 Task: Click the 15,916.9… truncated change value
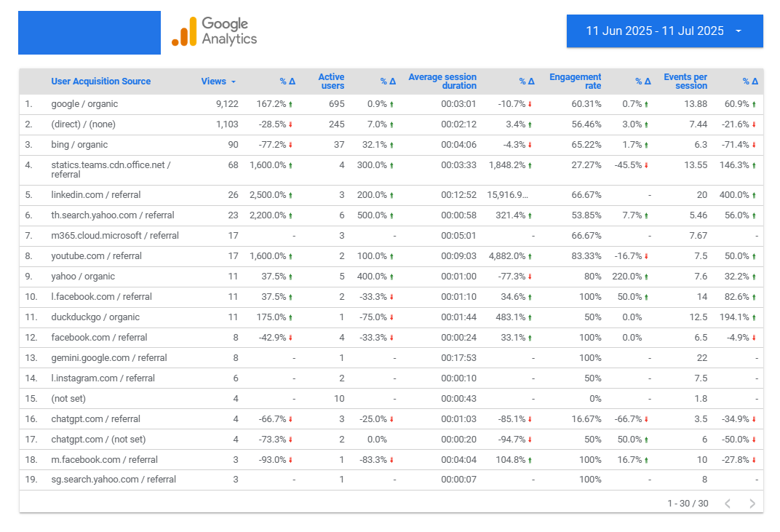[507, 195]
